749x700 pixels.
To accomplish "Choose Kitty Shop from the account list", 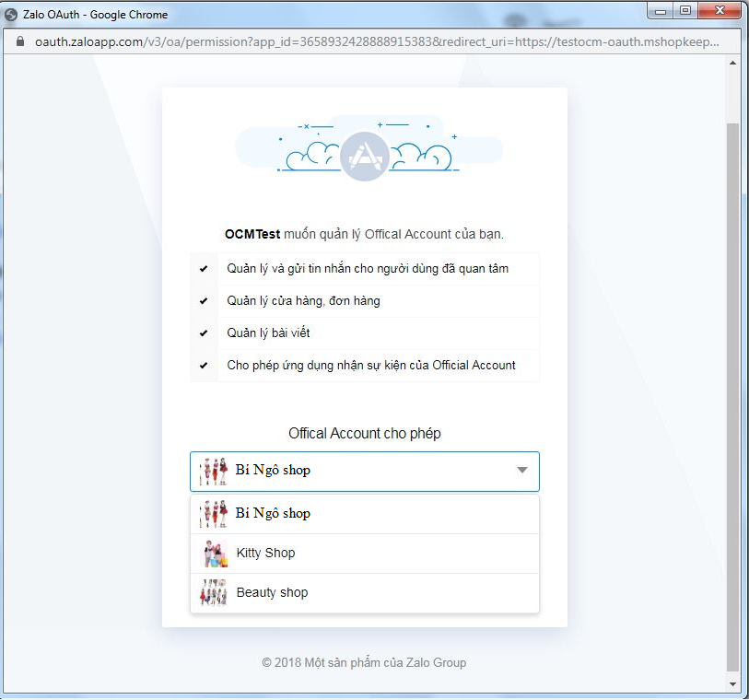I will click(365, 554).
